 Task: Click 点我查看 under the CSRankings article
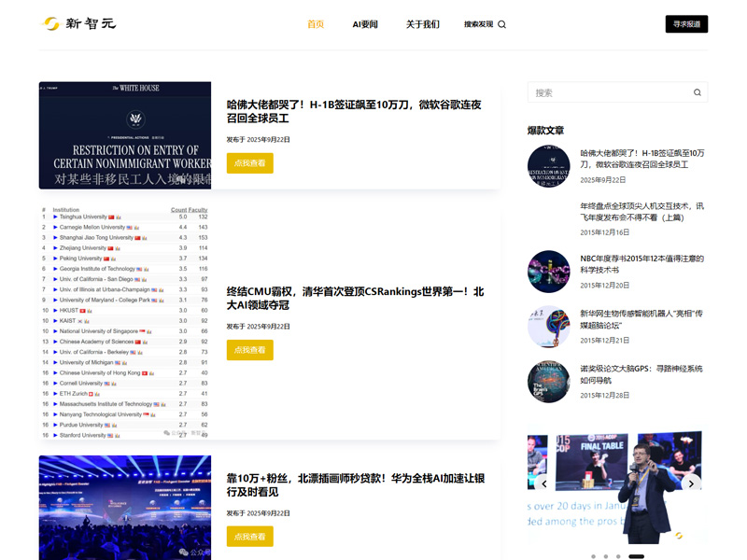point(249,349)
